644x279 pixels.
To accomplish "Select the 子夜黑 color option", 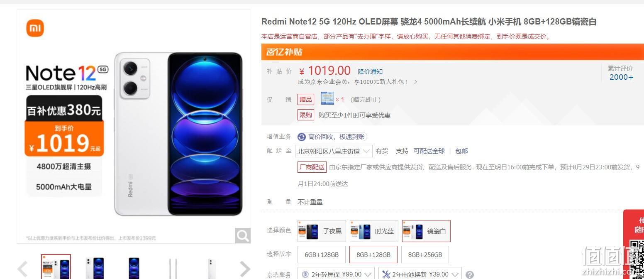I will pyautogui.click(x=322, y=231).
